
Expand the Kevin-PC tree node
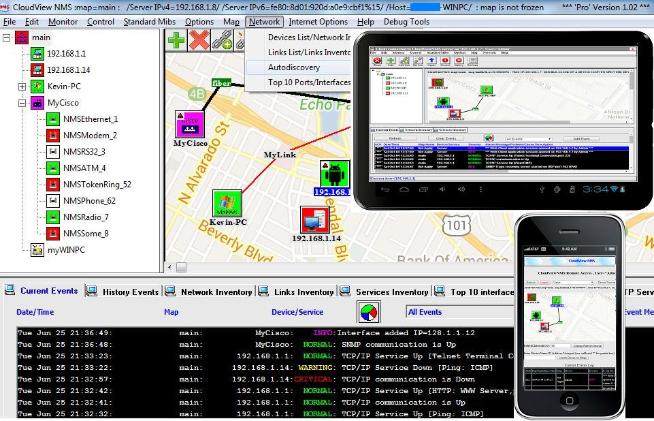22,87
